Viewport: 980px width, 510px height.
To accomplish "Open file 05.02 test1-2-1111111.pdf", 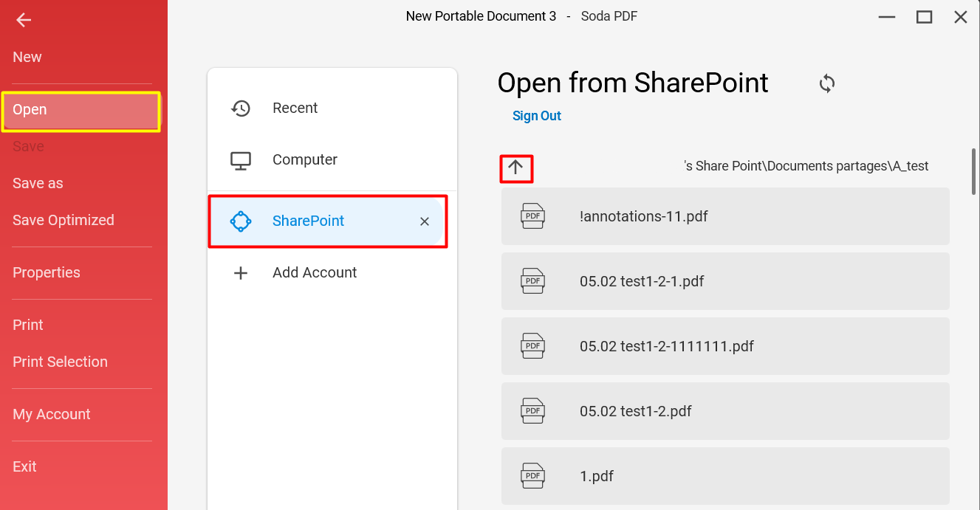I will [x=725, y=346].
